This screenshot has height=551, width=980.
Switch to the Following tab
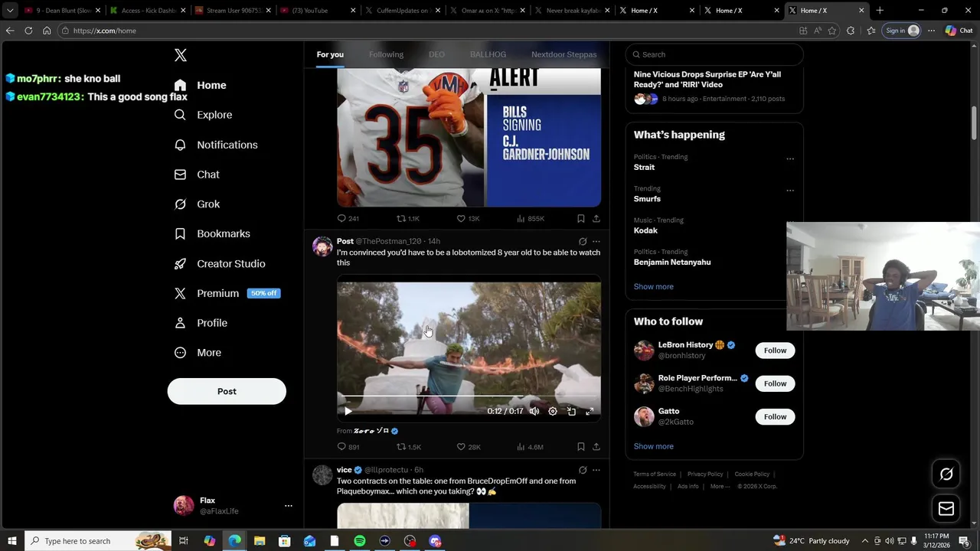click(x=386, y=54)
